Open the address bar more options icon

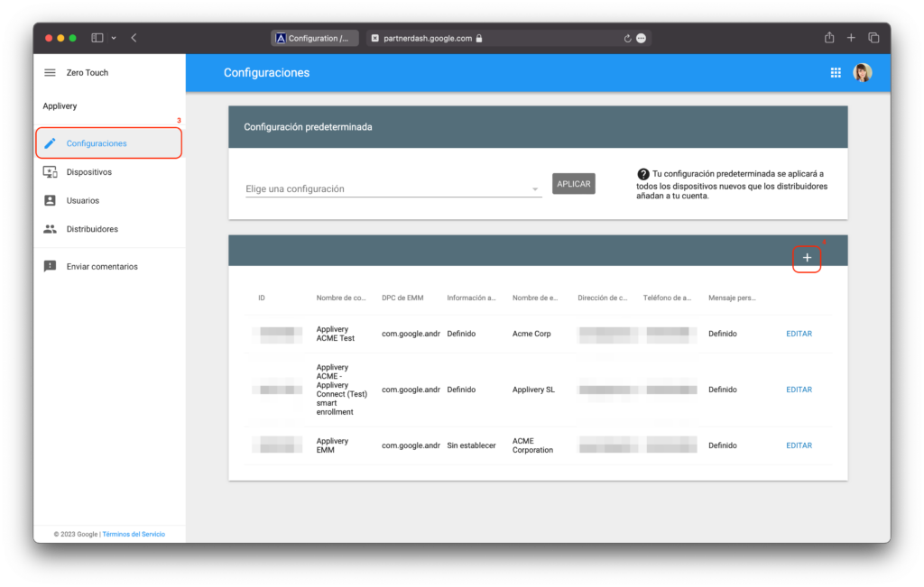642,38
